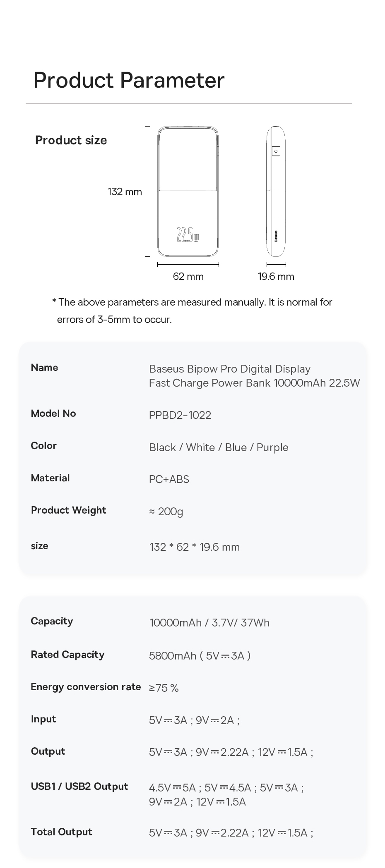This screenshot has width=385, height=868.
Task: Click the Rated Capacity 5800mAh value
Action: coord(200,656)
